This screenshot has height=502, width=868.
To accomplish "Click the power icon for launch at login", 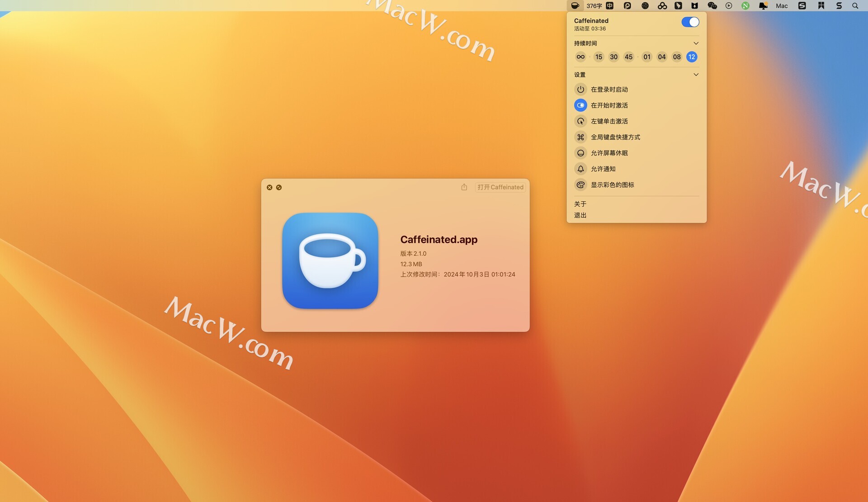I will coord(580,90).
